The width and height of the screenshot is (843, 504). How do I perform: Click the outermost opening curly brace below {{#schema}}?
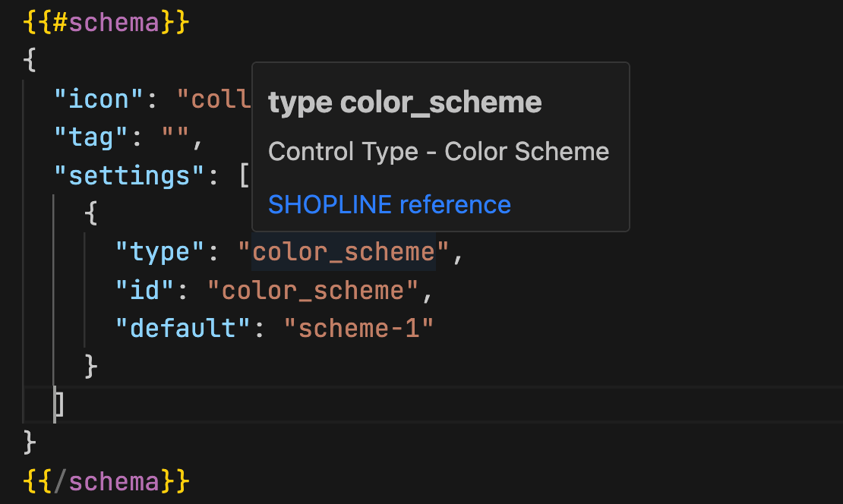click(30, 61)
